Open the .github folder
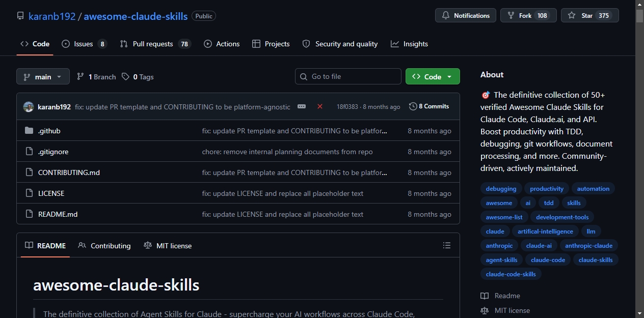The image size is (644, 318). coord(49,131)
